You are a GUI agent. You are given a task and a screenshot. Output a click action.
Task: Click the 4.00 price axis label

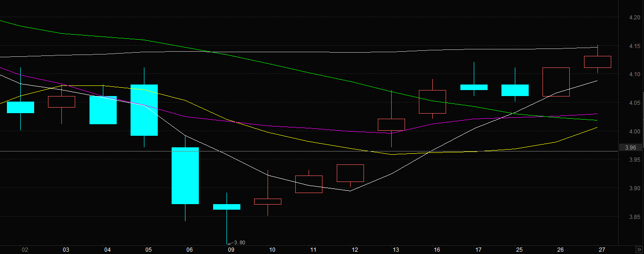(634, 131)
